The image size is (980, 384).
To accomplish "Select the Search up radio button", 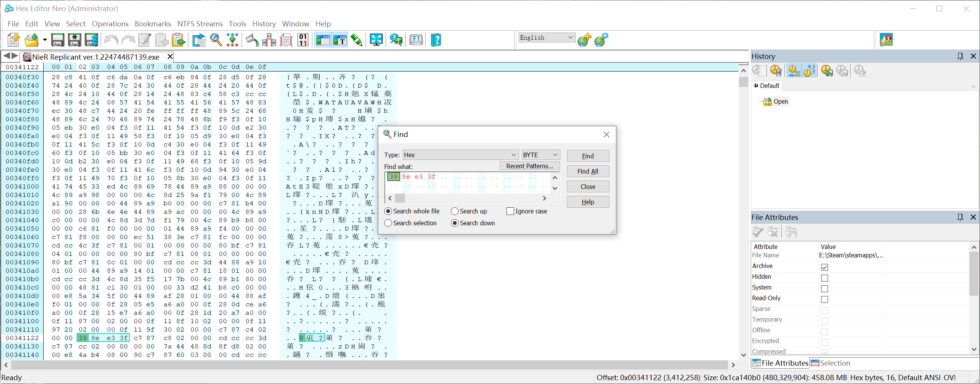I will click(x=455, y=211).
